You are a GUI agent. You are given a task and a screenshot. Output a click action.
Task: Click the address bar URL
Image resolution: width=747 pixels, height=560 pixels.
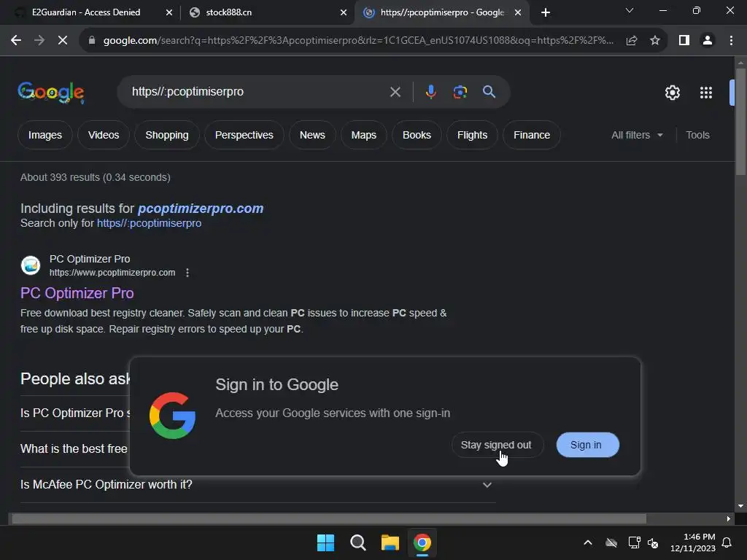(358, 41)
